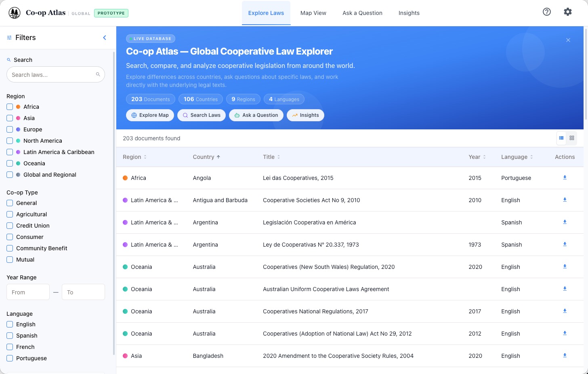588x374 pixels.
Task: Click inside the From year range field
Action: 28,292
